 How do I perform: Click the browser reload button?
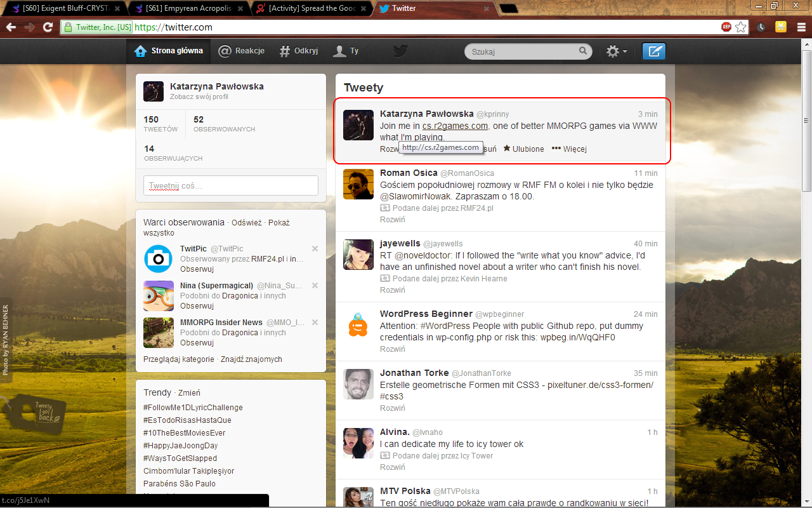pos(48,27)
